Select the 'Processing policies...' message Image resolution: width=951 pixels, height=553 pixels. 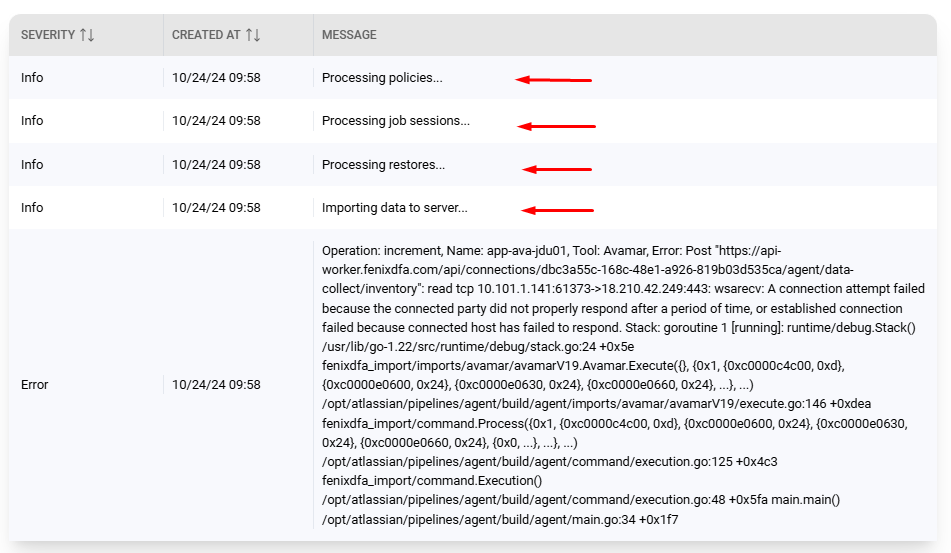[382, 78]
